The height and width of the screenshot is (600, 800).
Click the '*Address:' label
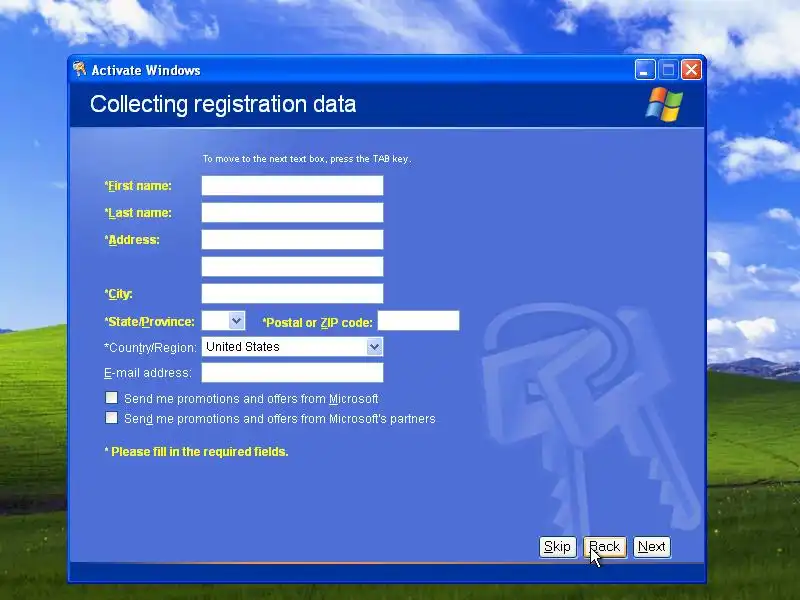coord(132,240)
